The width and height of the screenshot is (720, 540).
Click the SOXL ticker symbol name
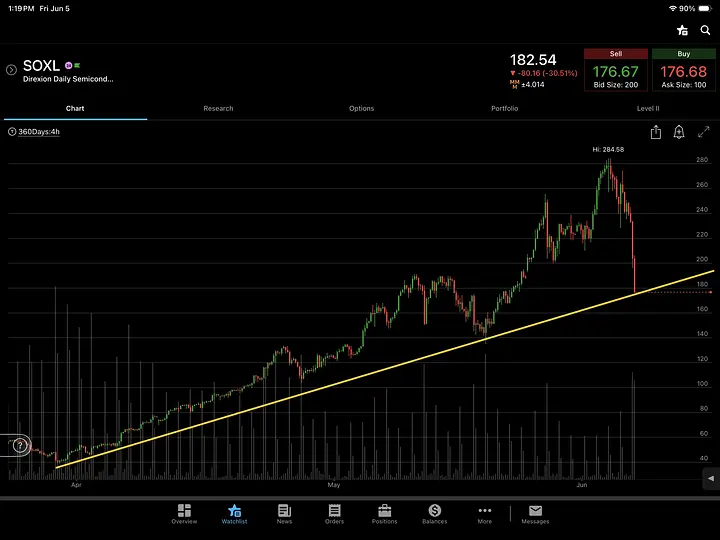click(x=41, y=66)
